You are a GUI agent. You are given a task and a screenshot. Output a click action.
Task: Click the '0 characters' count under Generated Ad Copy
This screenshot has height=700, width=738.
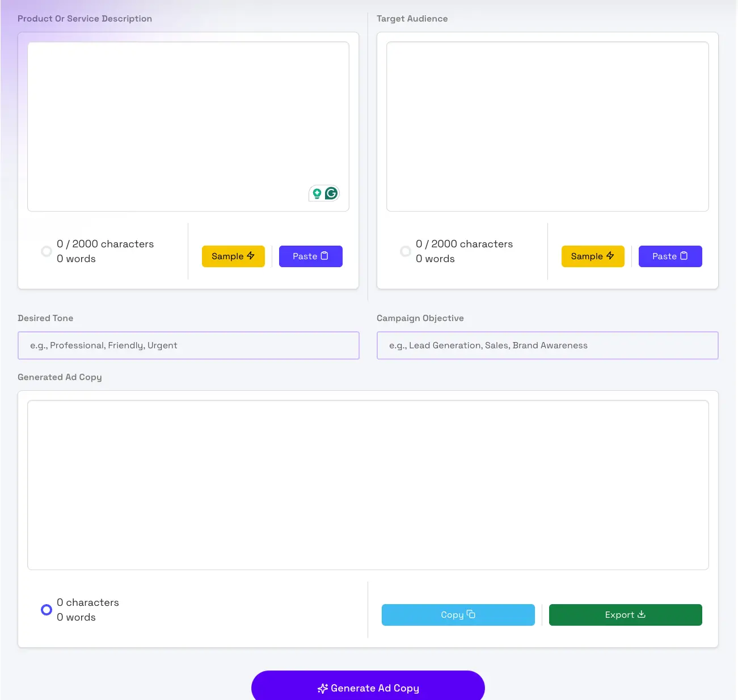(88, 602)
